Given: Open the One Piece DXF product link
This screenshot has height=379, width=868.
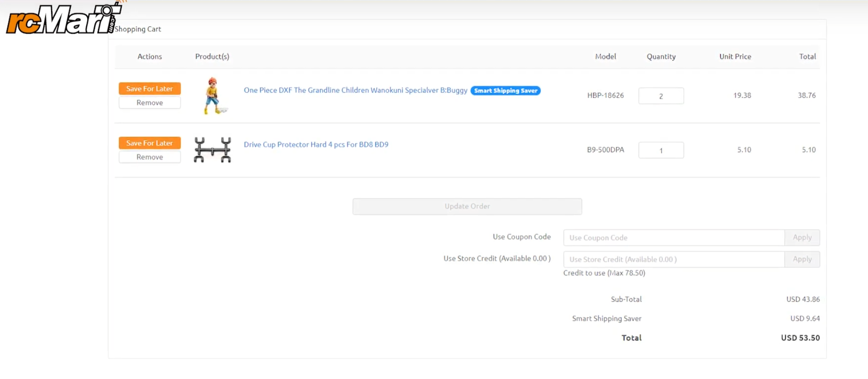Looking at the screenshot, I should point(355,90).
